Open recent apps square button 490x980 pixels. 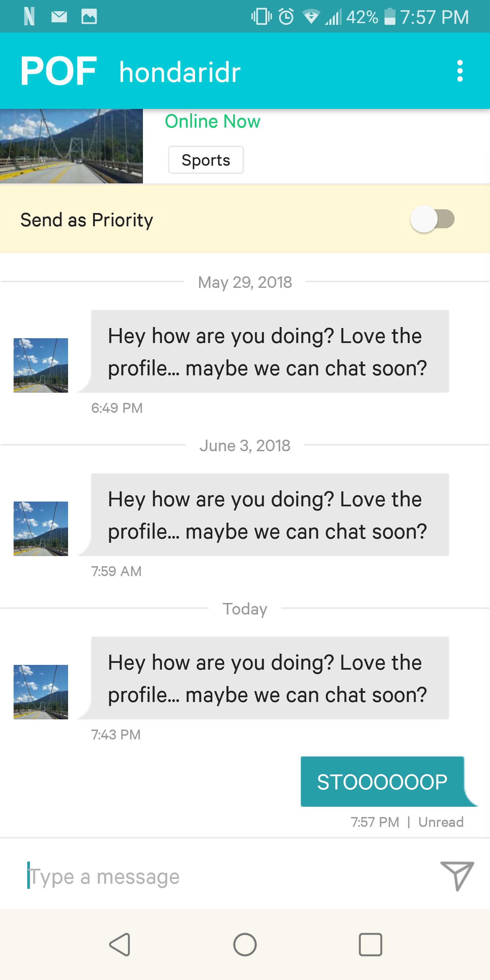(370, 944)
